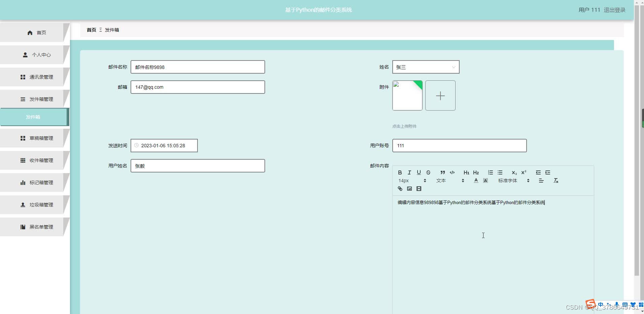Screen dimensions: 644x314
Task: Click the clock icon in 发送时间 field
Action: 136,145
